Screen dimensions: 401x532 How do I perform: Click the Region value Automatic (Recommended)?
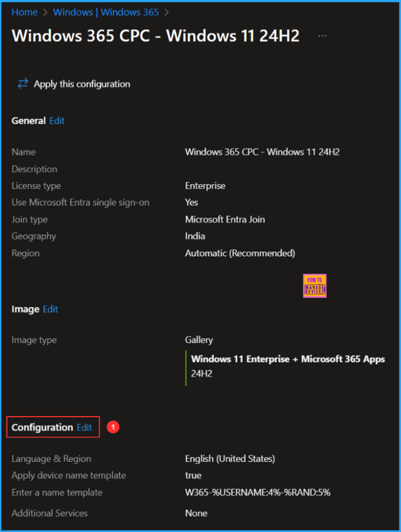point(240,253)
